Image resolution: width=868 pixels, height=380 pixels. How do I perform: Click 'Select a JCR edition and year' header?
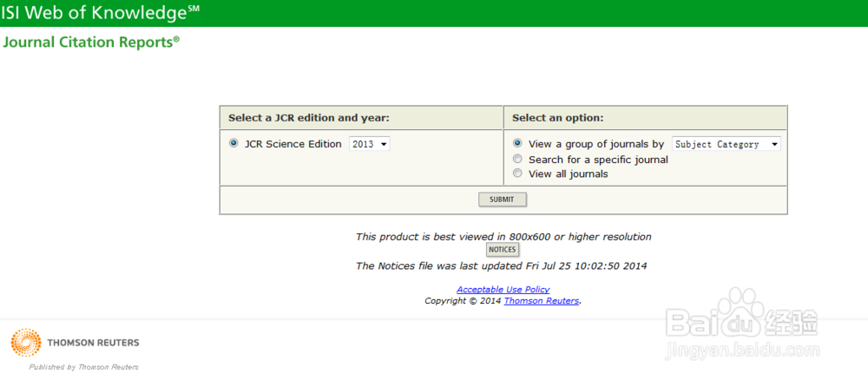[310, 118]
